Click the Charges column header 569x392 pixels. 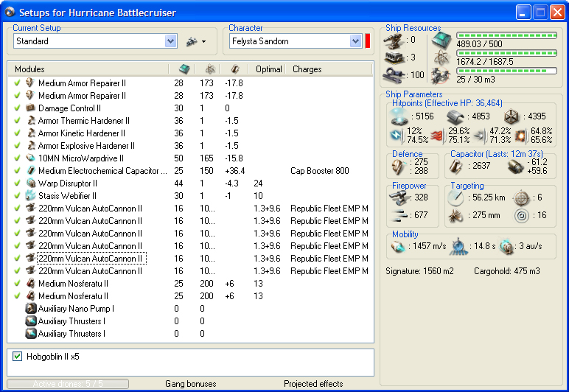click(x=307, y=69)
